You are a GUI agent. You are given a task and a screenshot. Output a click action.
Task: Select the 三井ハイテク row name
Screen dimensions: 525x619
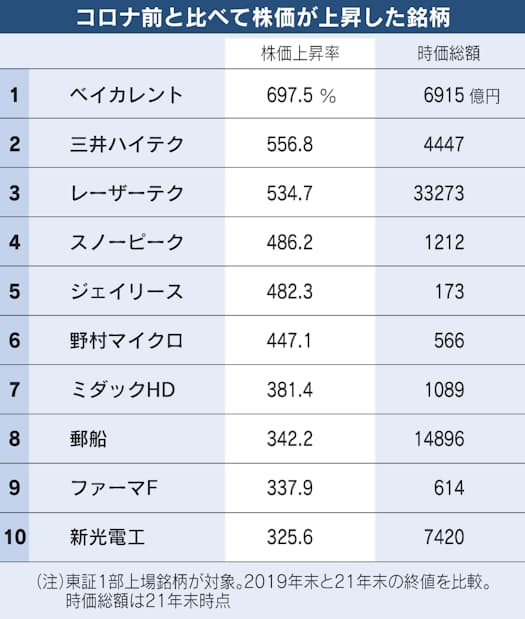click(126, 144)
